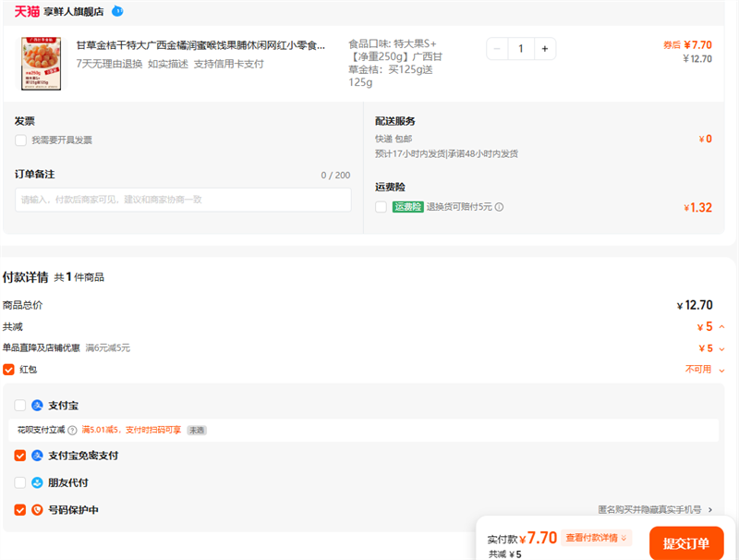Collapse the 共减 discount section

pyautogui.click(x=721, y=327)
